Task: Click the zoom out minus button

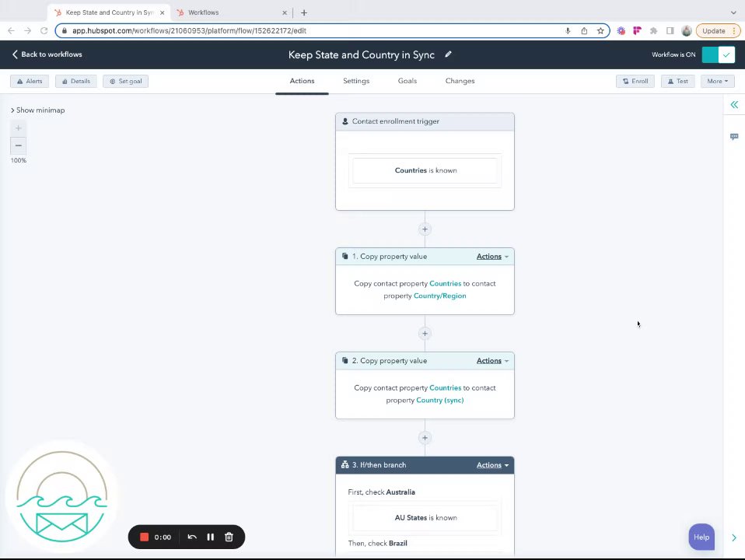Action: coord(18,145)
